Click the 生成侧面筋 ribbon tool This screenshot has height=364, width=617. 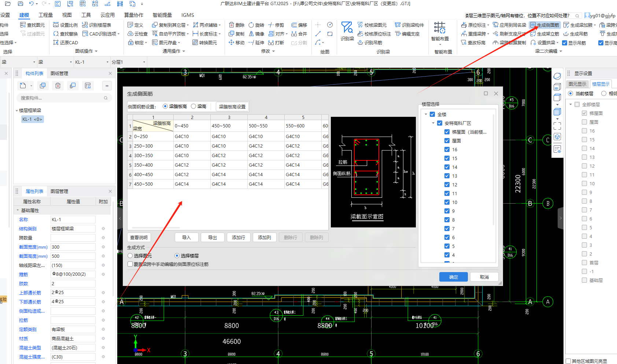pyautogui.click(x=544, y=25)
